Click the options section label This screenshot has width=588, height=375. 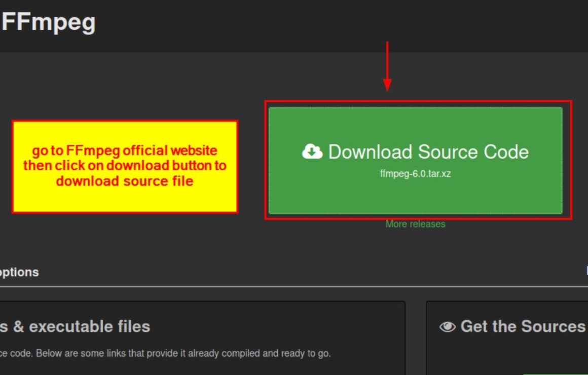[19, 272]
